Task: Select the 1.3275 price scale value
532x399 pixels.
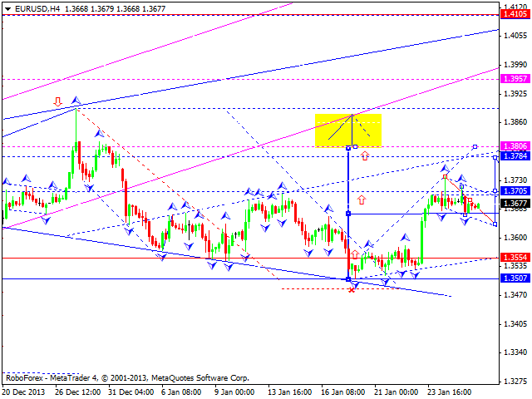Action: pos(515,382)
